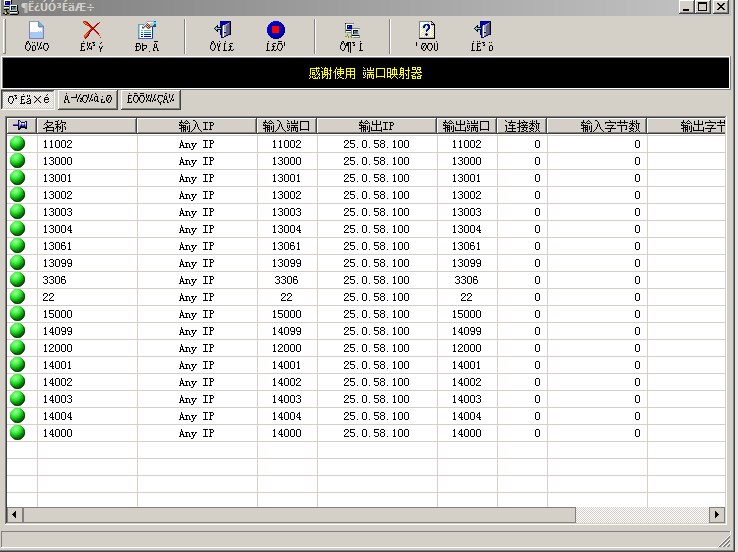Image resolution: width=738 pixels, height=552 pixels.
Task: Click the horizontal scrollbar left arrow
Action: (x=14, y=514)
